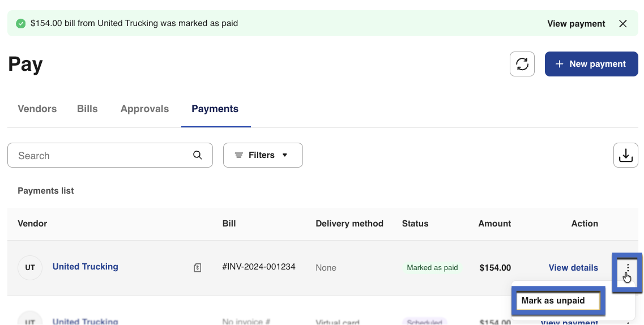Click the Marked as paid status badge
644x325 pixels.
click(432, 268)
